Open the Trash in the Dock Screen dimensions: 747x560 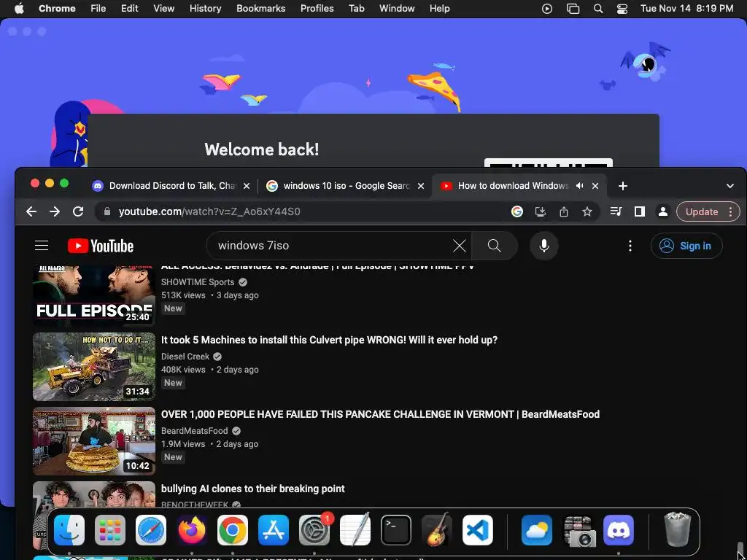[x=677, y=530]
